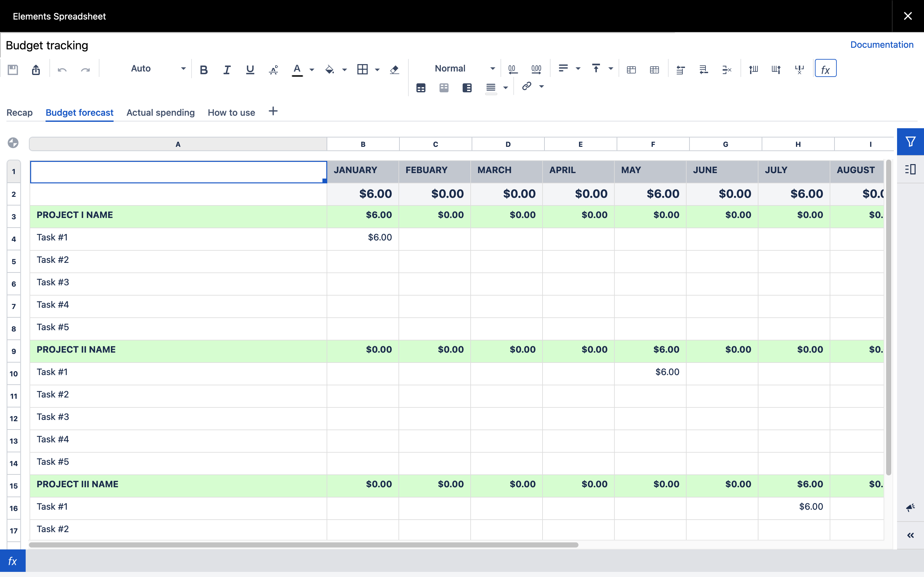Select the save spreadsheet icon
Screen dimensions: 924x577
13,70
